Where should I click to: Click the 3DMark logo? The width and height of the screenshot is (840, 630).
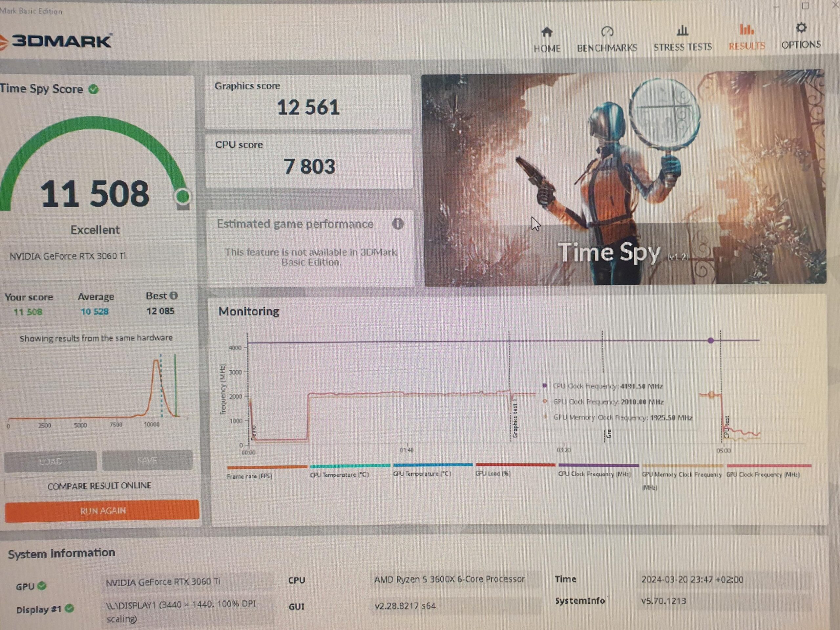click(x=56, y=41)
